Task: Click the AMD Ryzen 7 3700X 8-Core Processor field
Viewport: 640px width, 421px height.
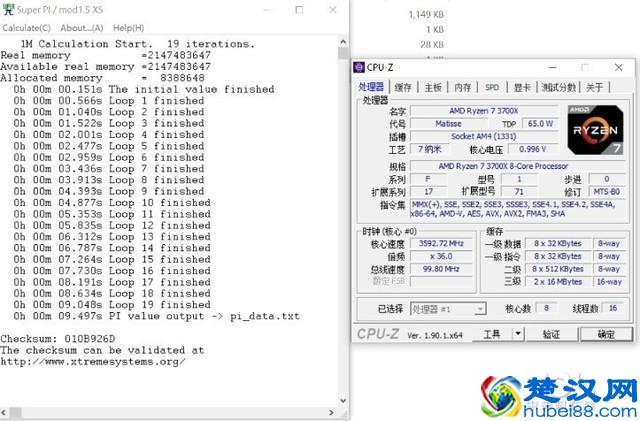Action: tap(518, 166)
